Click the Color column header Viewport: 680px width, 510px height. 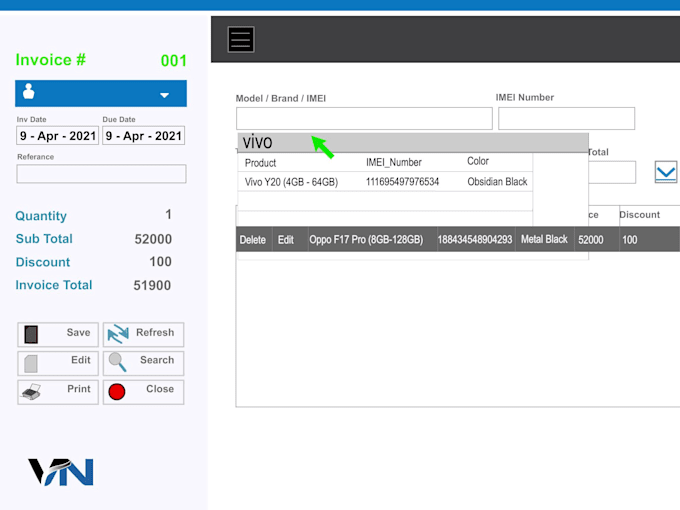coord(478,161)
